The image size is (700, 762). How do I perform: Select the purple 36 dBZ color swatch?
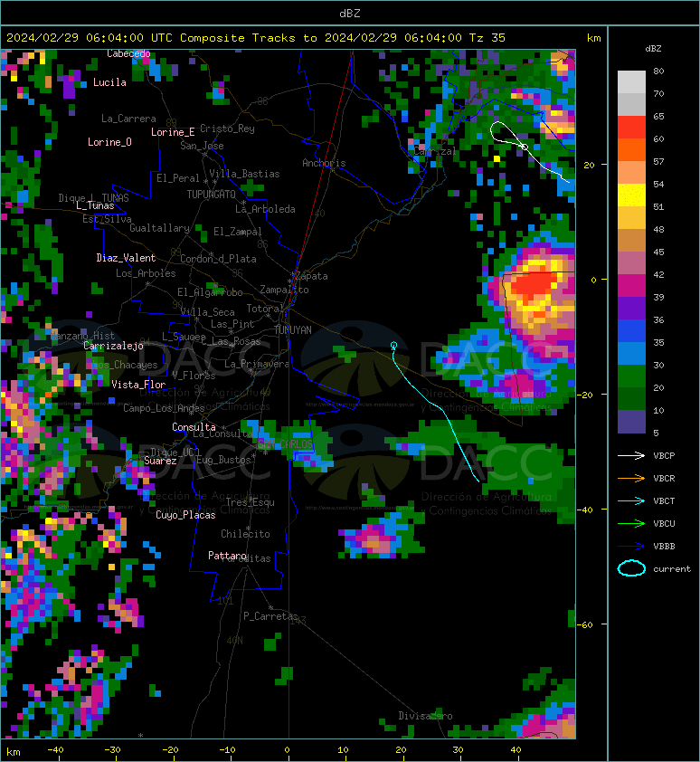[631, 309]
